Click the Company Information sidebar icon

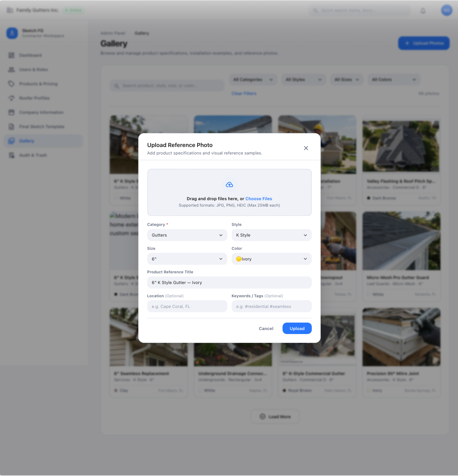(x=11, y=112)
